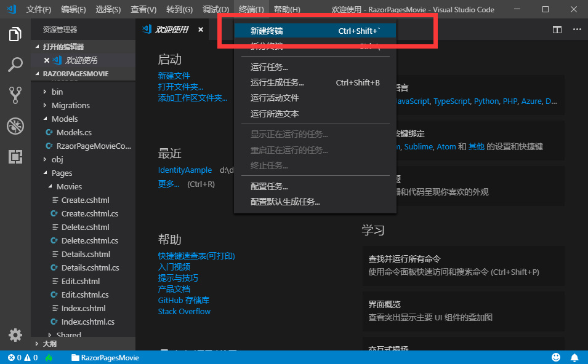Choose 运行任务... menu entry
The image size is (588, 364).
(x=315, y=68)
